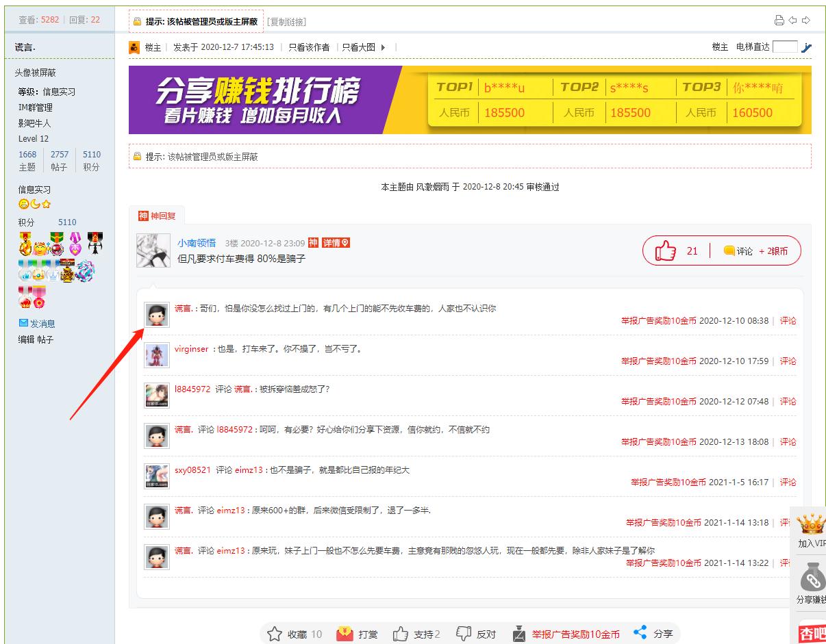Go to next thread with right arrow icon
This screenshot has width=826, height=644.
(806, 21)
